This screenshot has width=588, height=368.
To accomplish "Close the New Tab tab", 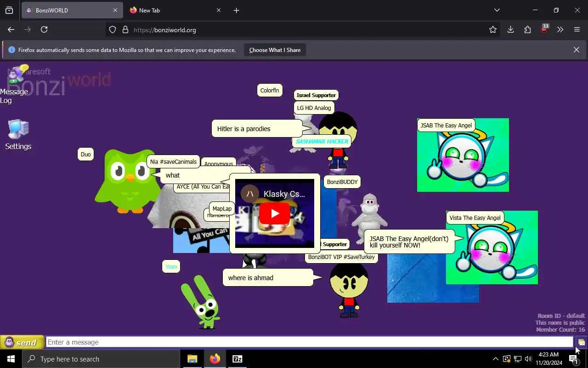I will pos(219,10).
